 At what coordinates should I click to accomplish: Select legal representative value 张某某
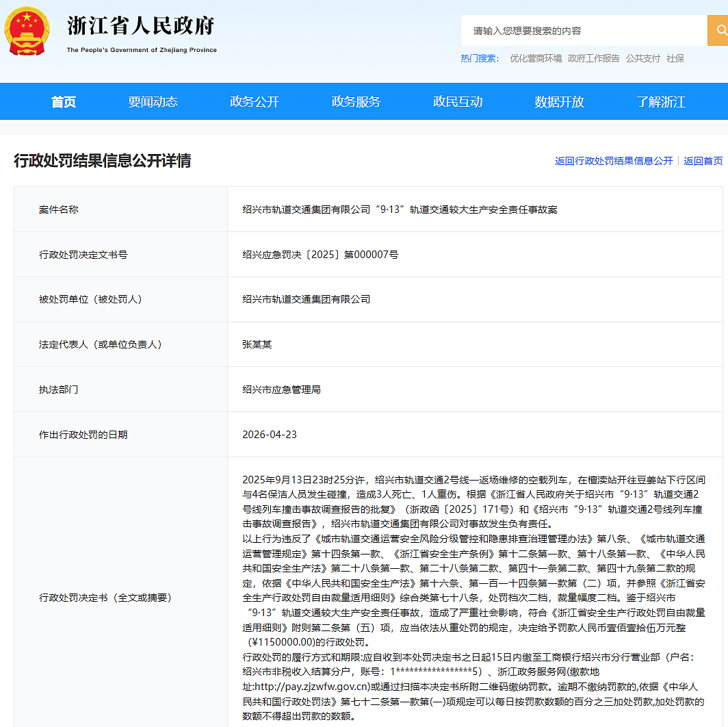coord(257,345)
